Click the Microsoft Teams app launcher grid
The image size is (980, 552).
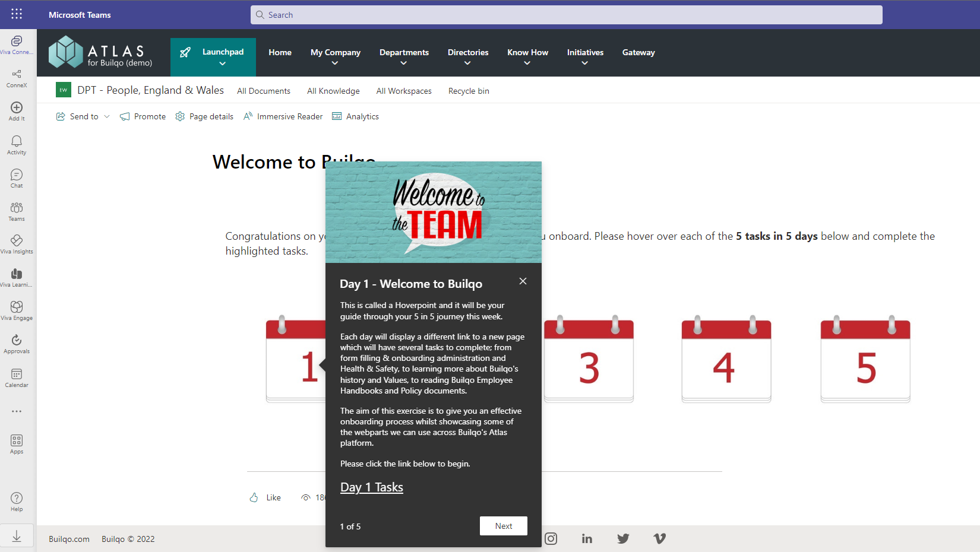tap(17, 14)
